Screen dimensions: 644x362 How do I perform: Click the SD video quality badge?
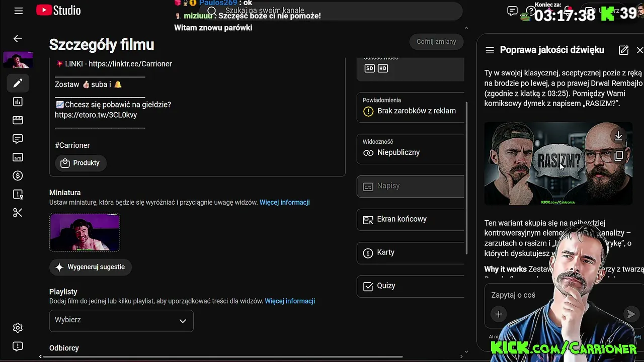[370, 68]
